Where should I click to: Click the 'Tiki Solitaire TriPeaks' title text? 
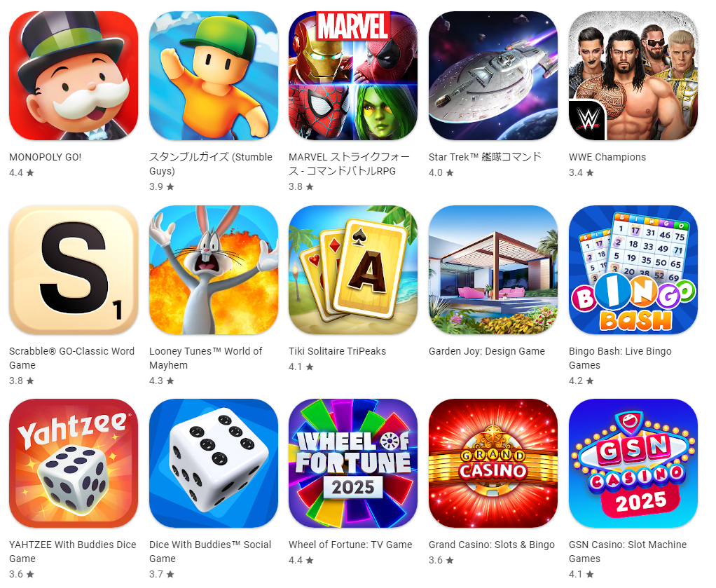(x=338, y=351)
